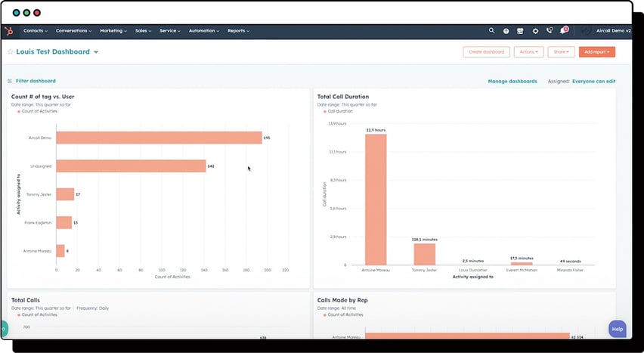Click the green macOS window button
This screenshot has width=644, height=353.
[26, 13]
